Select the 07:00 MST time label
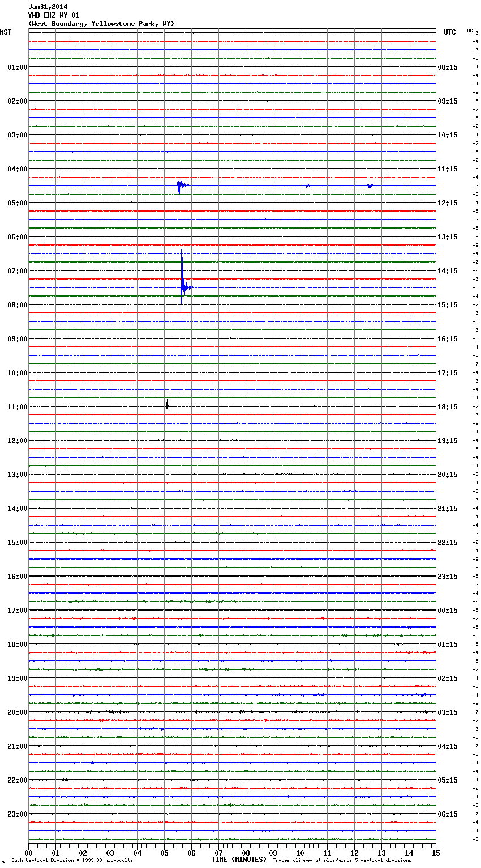Image resolution: width=481 pixels, height=868 pixels. pyautogui.click(x=17, y=271)
